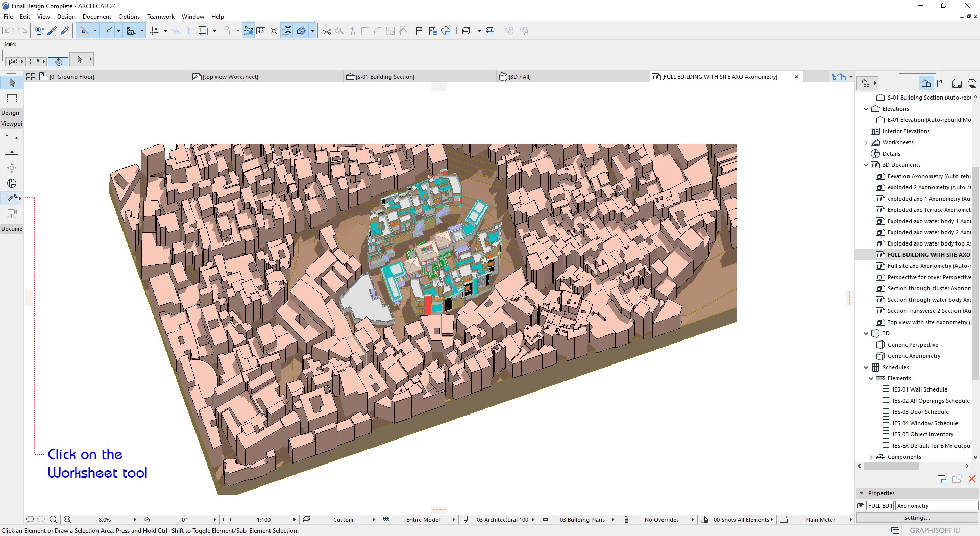Switch to the S-01 Building Section tab

pyautogui.click(x=385, y=77)
